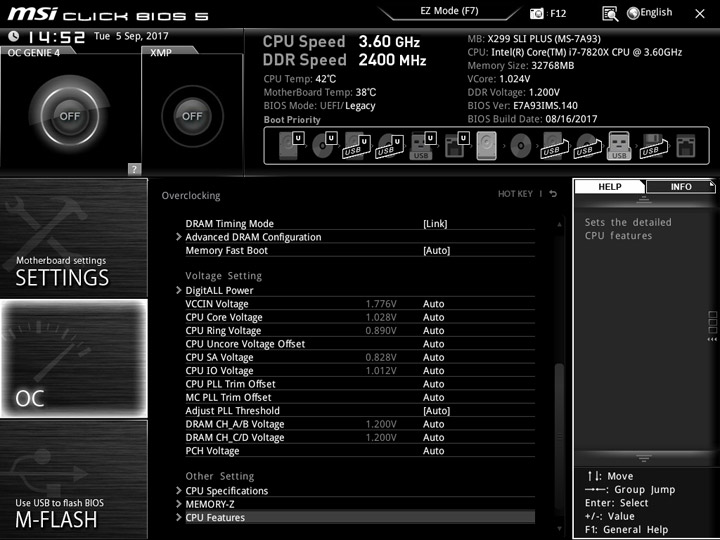Click the help panel bottom collapse handle
The image size is (720, 540).
point(643,458)
